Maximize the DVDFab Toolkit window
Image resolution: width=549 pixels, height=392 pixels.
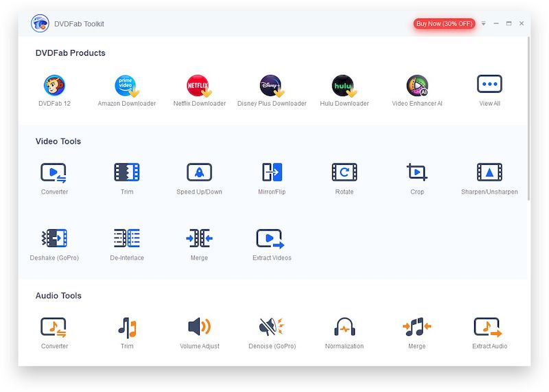pos(509,23)
